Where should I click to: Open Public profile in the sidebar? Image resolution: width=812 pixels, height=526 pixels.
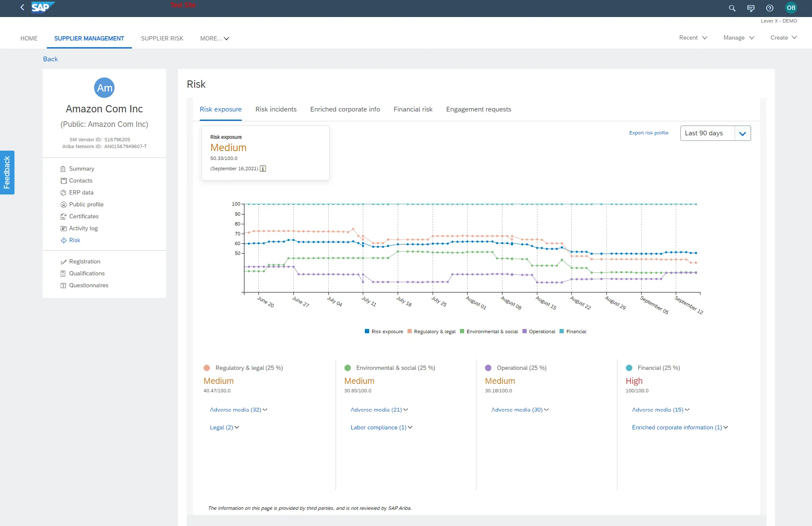pos(86,205)
